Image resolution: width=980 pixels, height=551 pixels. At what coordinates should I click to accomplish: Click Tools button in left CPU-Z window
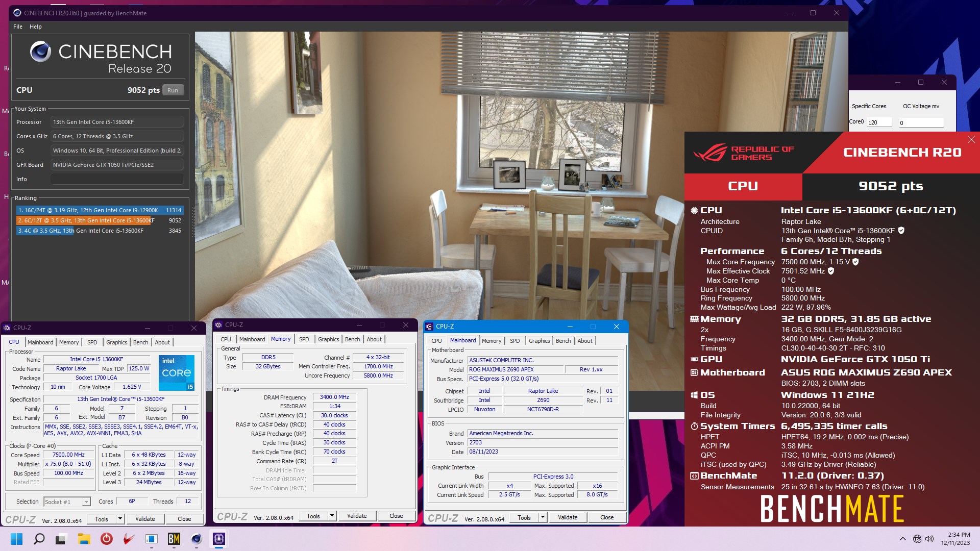coord(102,519)
